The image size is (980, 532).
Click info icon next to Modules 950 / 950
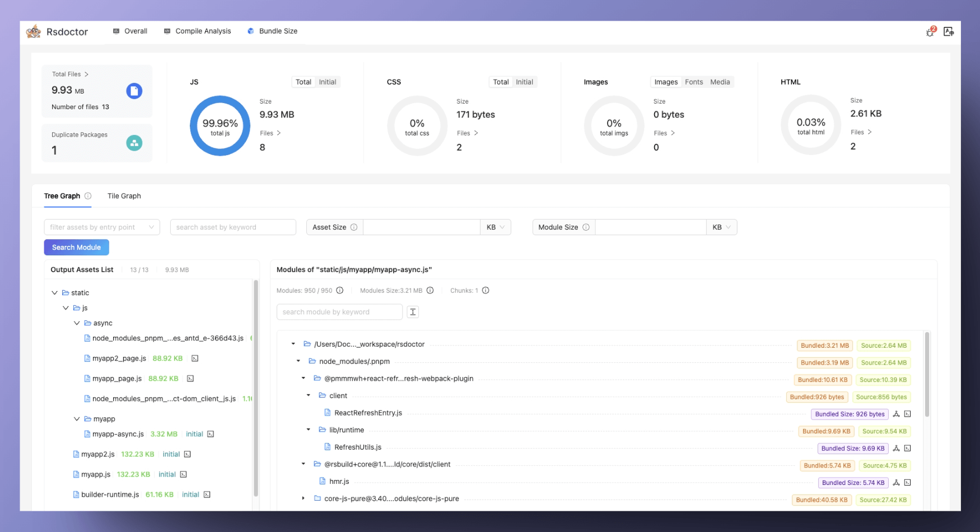pos(339,291)
